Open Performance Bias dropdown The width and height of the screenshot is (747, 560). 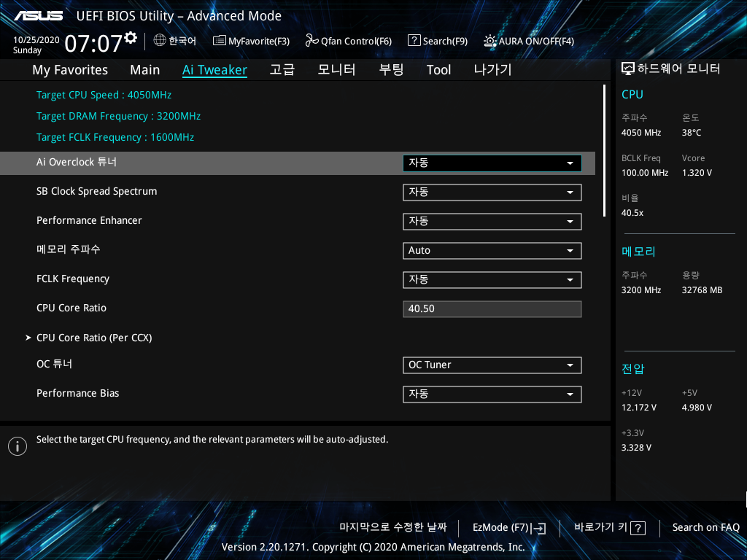tap(492, 394)
